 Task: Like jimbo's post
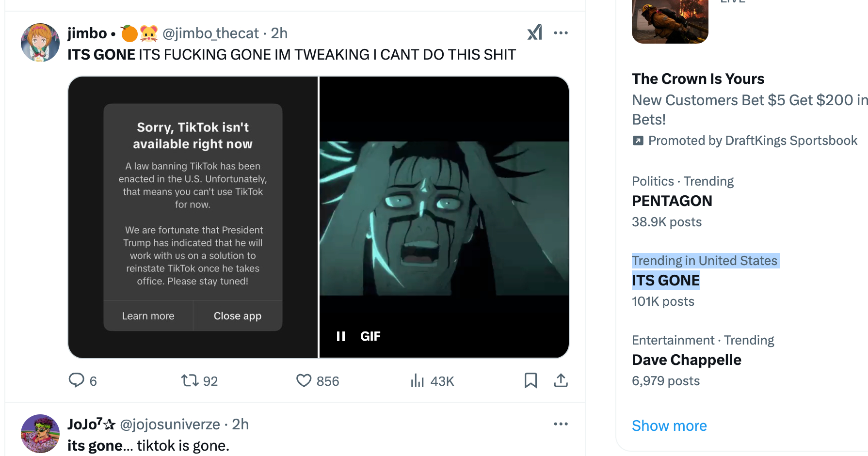pos(304,380)
